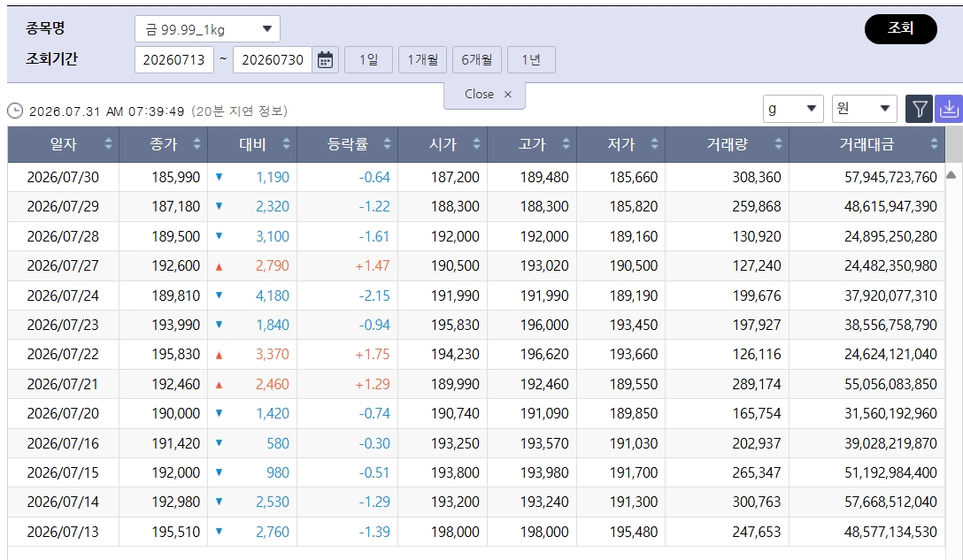The width and height of the screenshot is (963, 560).
Task: Open the calendar date picker icon
Action: [x=325, y=59]
